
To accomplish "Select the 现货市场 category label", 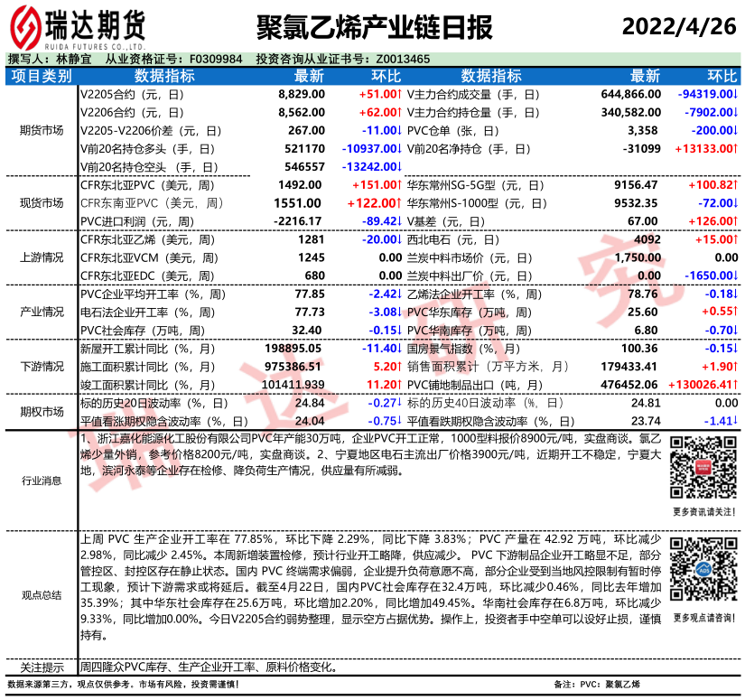I will point(42,202).
